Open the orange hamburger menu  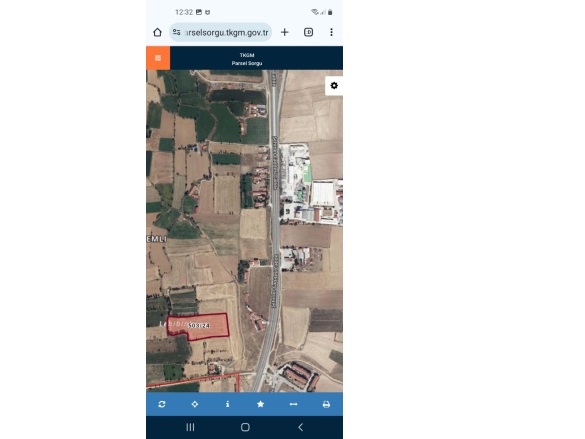tap(158, 58)
